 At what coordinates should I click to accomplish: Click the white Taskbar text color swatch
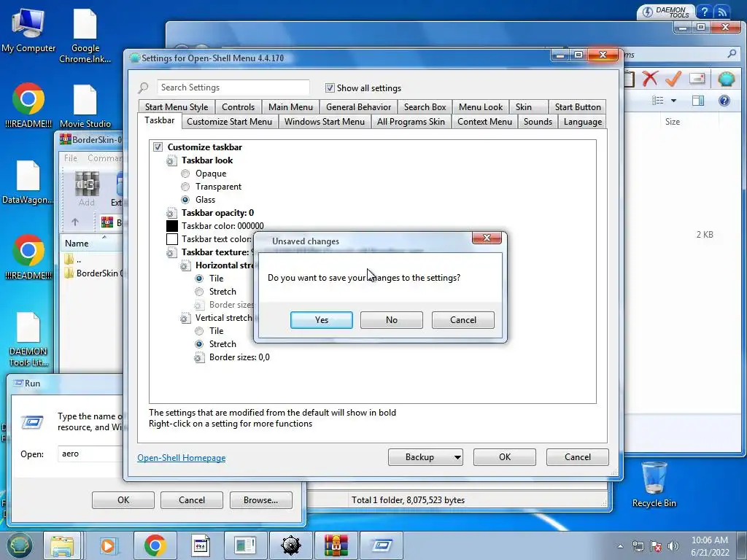coord(172,239)
